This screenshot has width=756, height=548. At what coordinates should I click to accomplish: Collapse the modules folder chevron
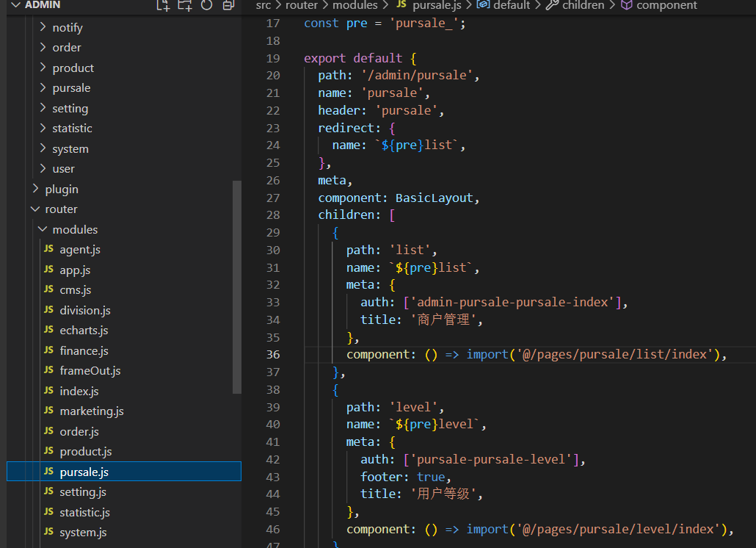pyautogui.click(x=43, y=229)
